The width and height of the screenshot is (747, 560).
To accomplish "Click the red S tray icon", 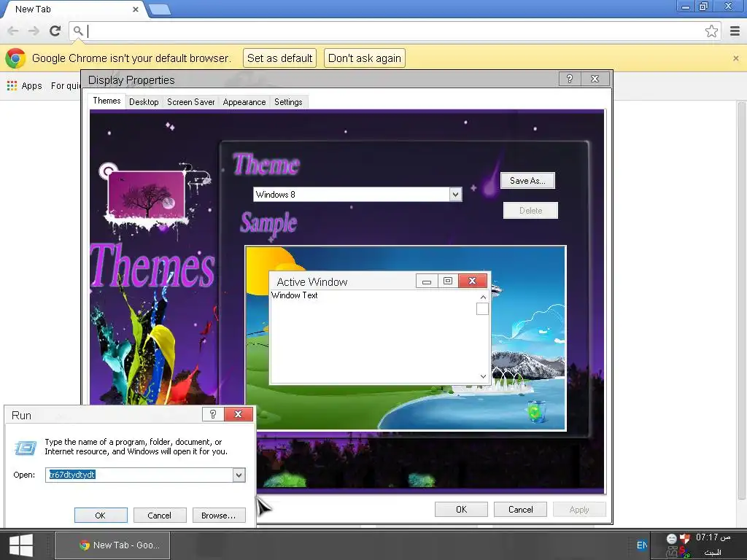I will (x=684, y=553).
